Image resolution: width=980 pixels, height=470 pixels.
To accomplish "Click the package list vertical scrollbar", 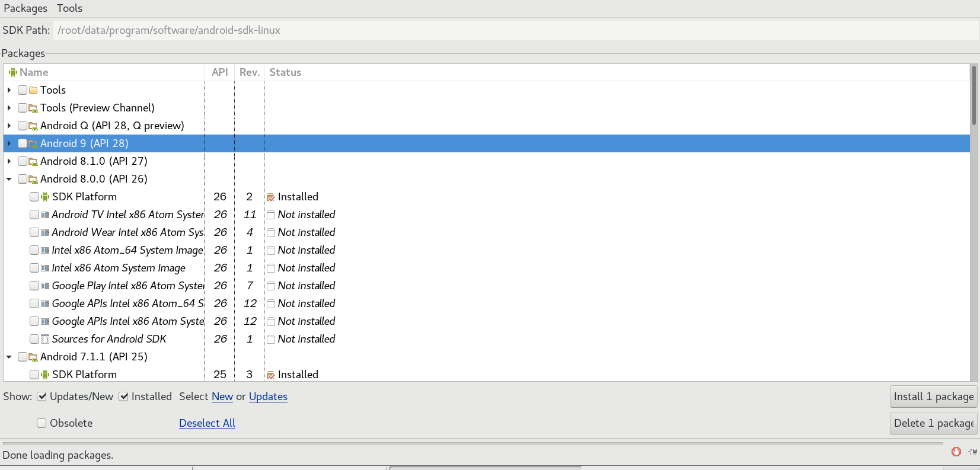I will click(973, 237).
